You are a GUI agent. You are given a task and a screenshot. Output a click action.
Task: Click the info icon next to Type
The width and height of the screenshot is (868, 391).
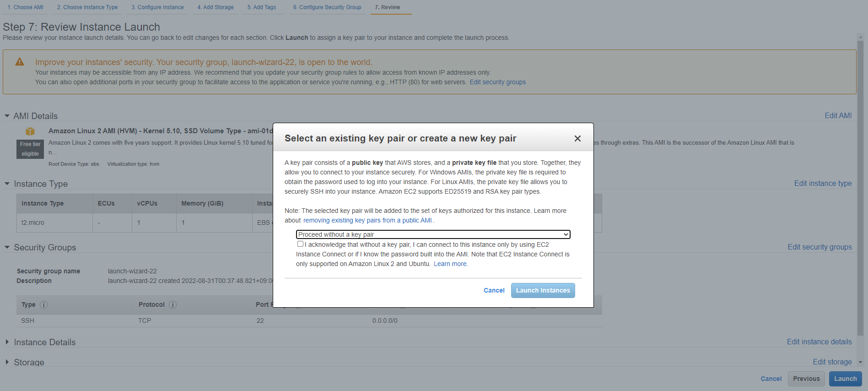(x=44, y=304)
